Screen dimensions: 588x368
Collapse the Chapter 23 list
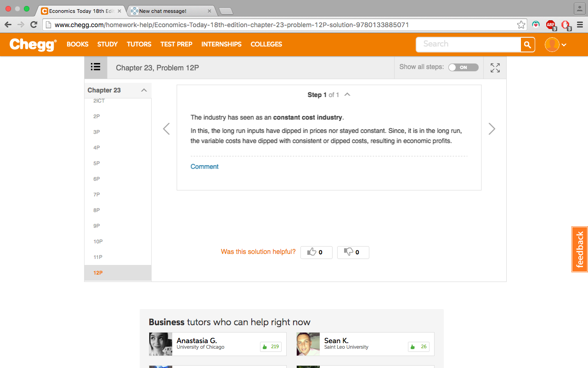pyautogui.click(x=144, y=90)
